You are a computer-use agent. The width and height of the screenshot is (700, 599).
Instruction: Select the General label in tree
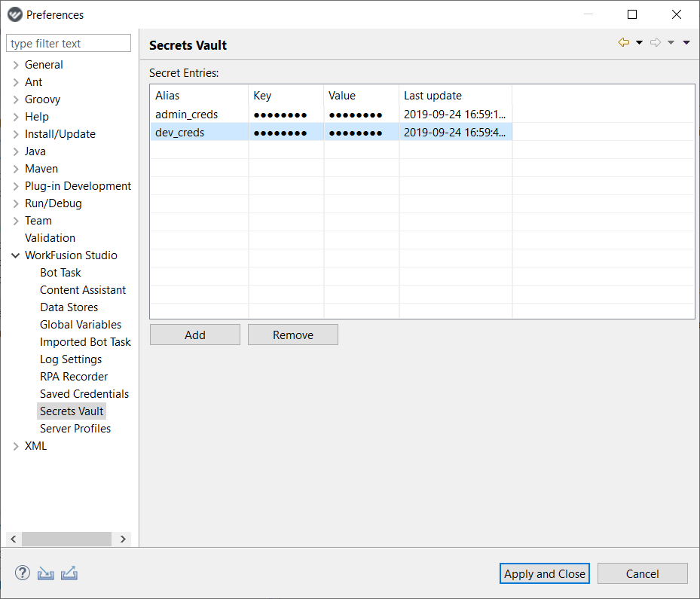point(44,65)
